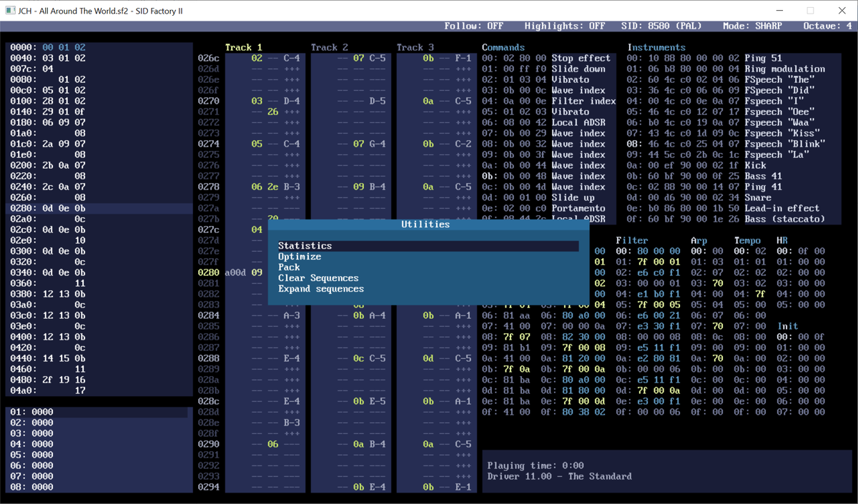This screenshot has width=858, height=504.
Task: Toggle the Follow: OFF indicator
Action: pos(474,26)
